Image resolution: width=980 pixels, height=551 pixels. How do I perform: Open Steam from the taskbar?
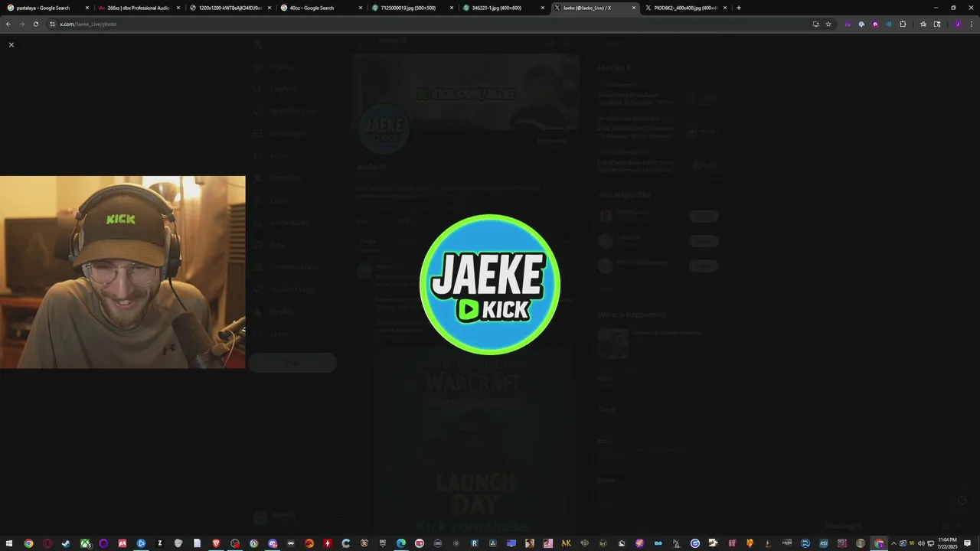66,543
